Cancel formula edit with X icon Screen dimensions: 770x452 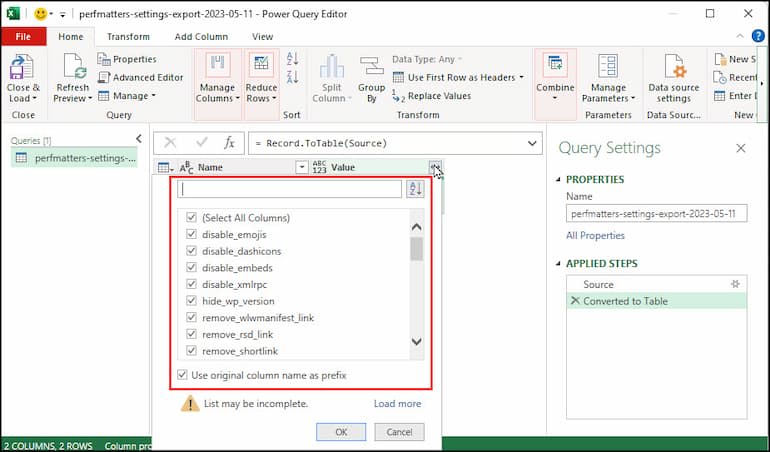click(x=170, y=143)
